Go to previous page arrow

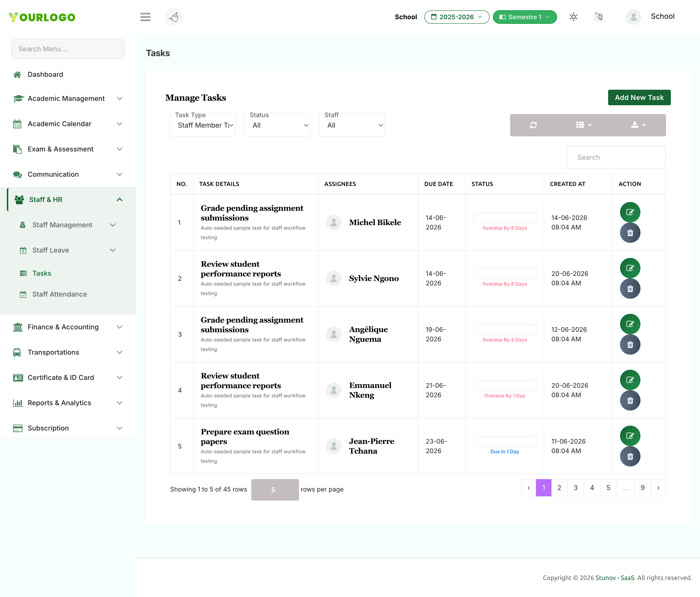click(529, 488)
